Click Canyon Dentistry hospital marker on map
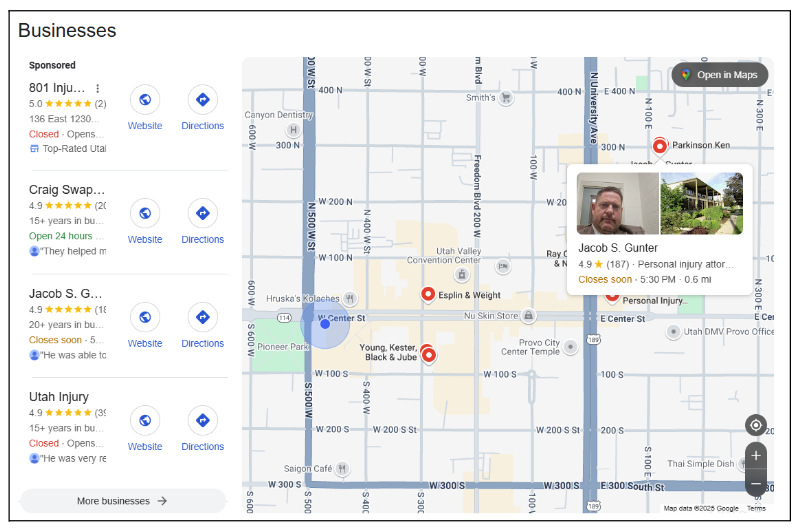The height and width of the screenshot is (530, 803). point(293,130)
